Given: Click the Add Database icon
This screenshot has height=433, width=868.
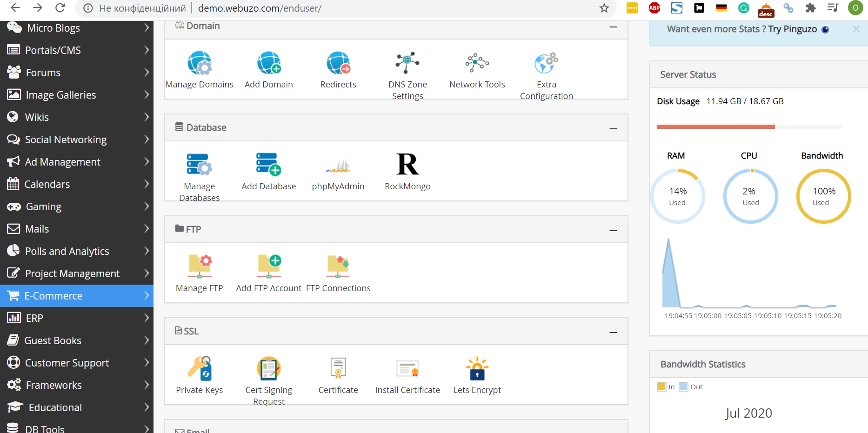Looking at the screenshot, I should click(269, 165).
